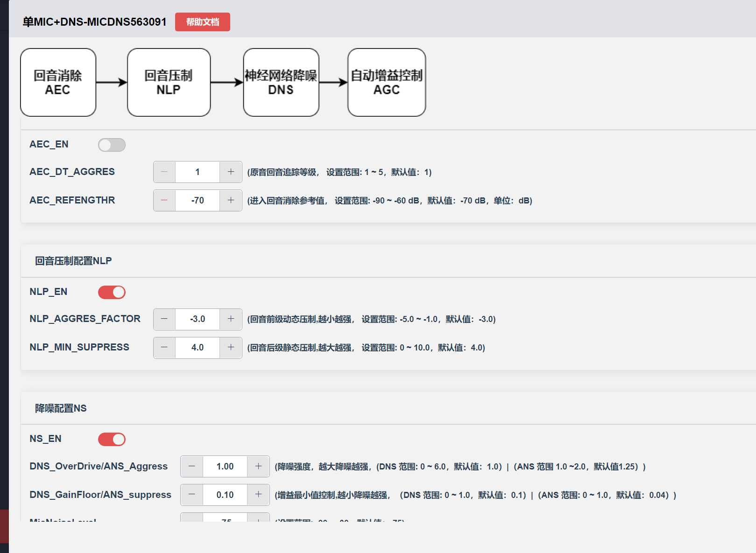Click the DNS_OverDrive 1.00 value field
Image resolution: width=756 pixels, height=553 pixels.
(x=225, y=467)
